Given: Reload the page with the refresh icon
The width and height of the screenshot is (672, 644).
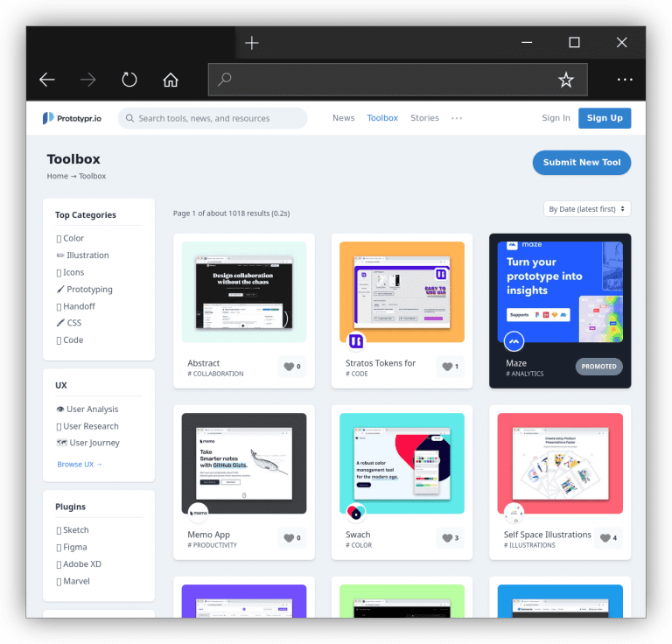Looking at the screenshot, I should click(x=129, y=80).
